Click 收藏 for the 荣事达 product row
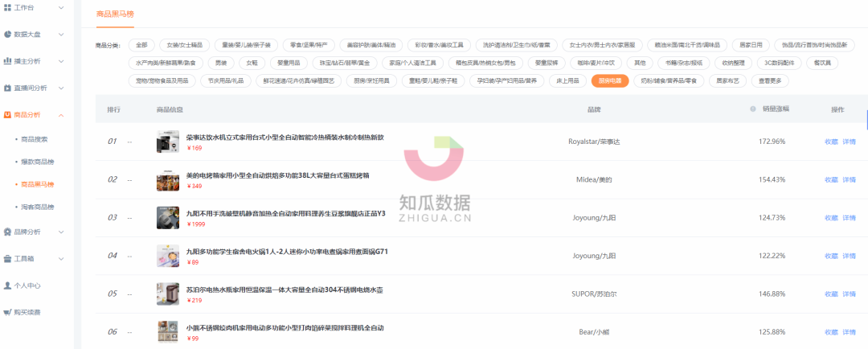The width and height of the screenshot is (868, 349). pyautogui.click(x=831, y=142)
